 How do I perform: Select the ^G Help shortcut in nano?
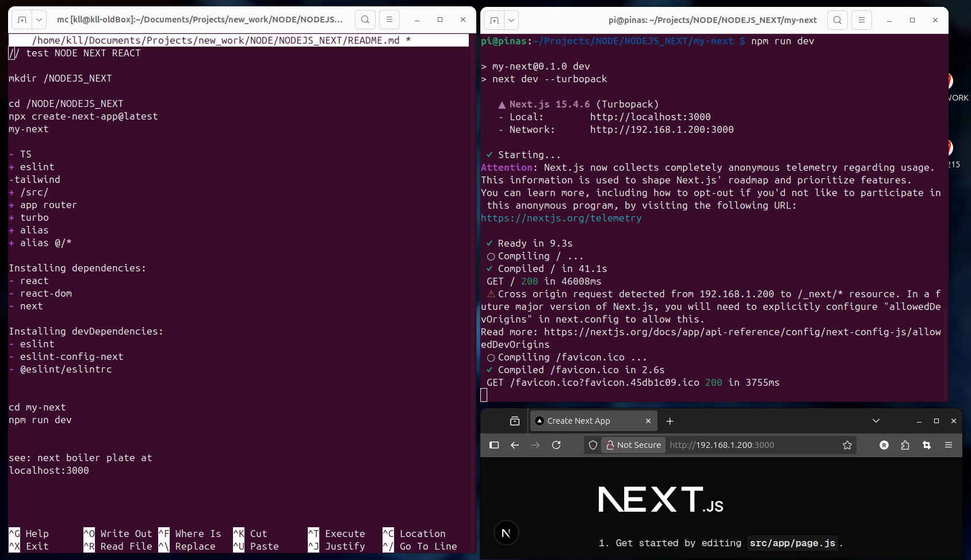point(29,534)
